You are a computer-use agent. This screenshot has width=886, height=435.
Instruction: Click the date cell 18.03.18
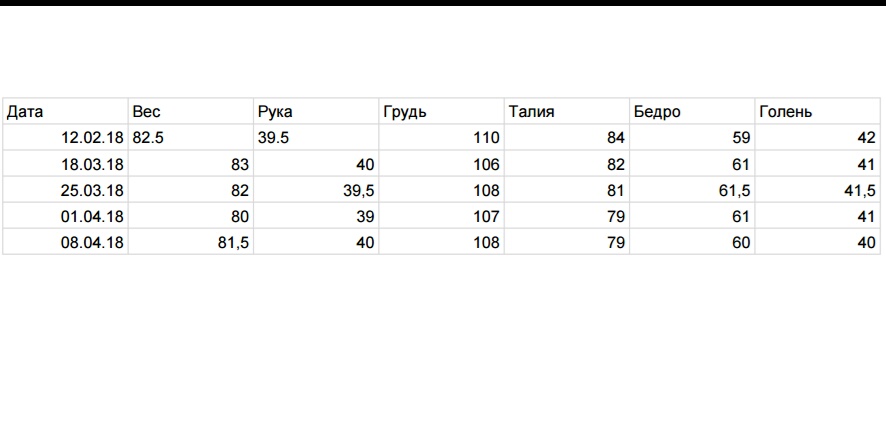click(x=66, y=165)
